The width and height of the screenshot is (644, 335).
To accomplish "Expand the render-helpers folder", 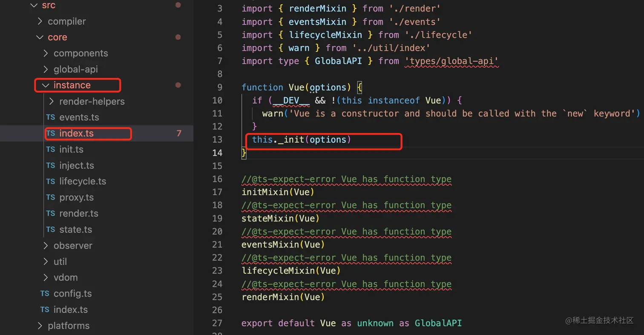I will [52, 101].
